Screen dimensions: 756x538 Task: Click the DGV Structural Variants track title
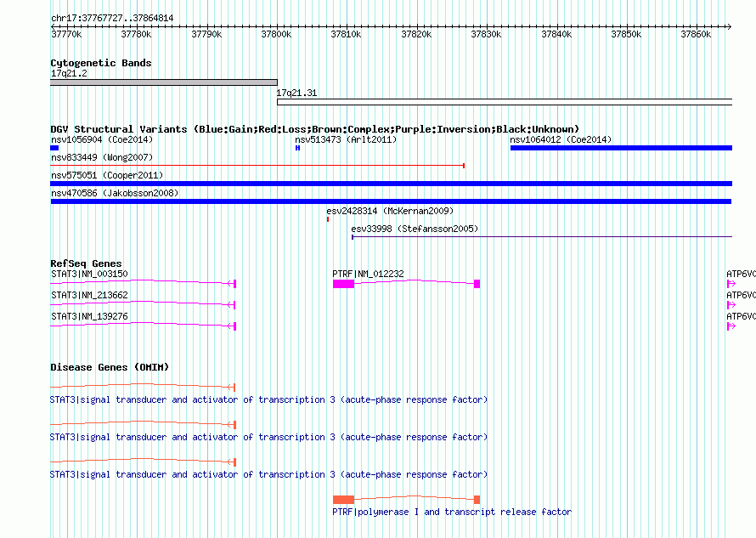315,129
